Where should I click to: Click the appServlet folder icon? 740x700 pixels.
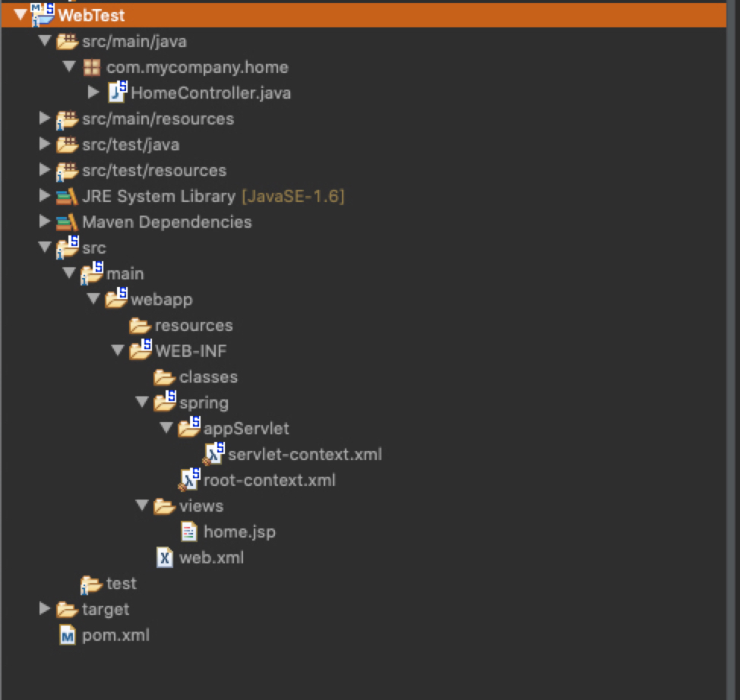pyautogui.click(x=189, y=427)
